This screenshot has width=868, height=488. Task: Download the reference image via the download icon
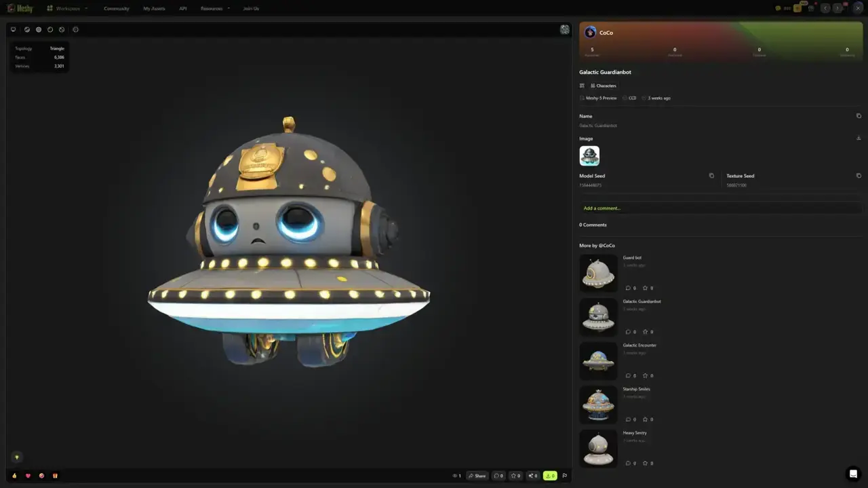pos(859,138)
